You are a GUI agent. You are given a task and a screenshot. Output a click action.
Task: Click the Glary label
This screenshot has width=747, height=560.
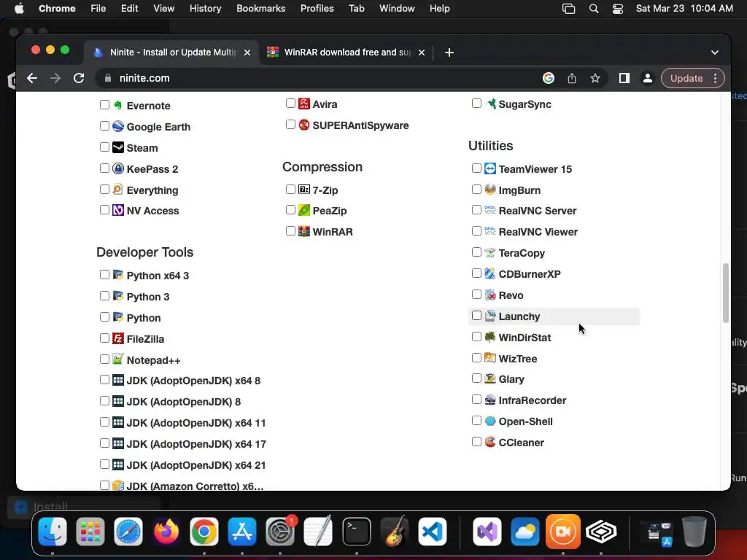[511, 379]
